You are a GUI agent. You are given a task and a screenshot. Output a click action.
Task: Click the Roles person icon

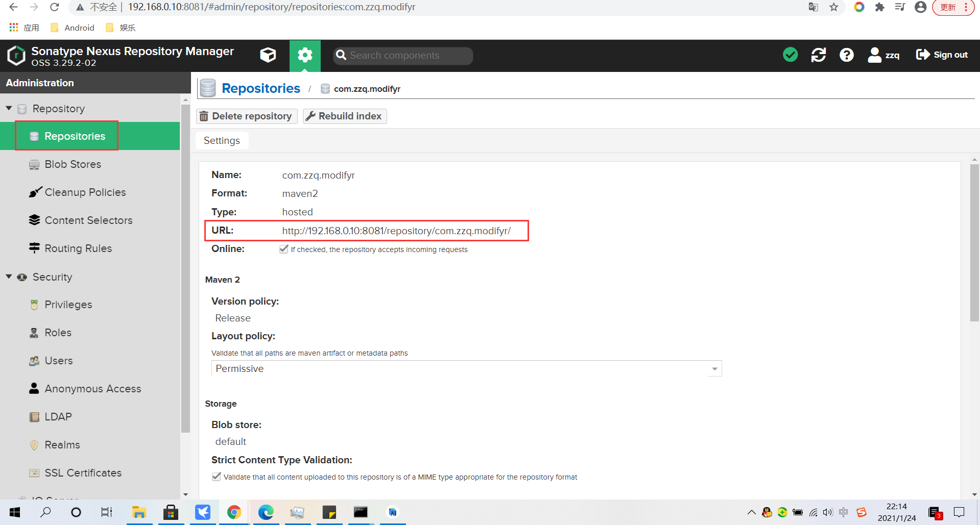pos(34,333)
